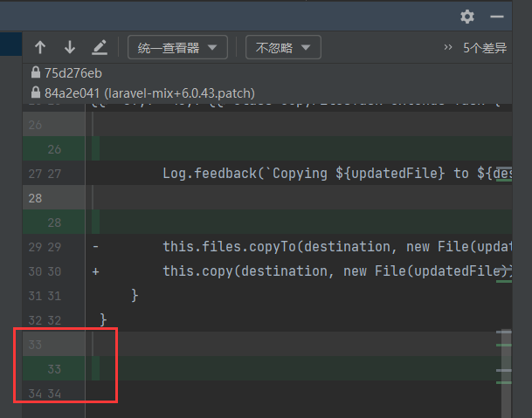
Task: Jump to previous difference with up arrow
Action: point(40,47)
